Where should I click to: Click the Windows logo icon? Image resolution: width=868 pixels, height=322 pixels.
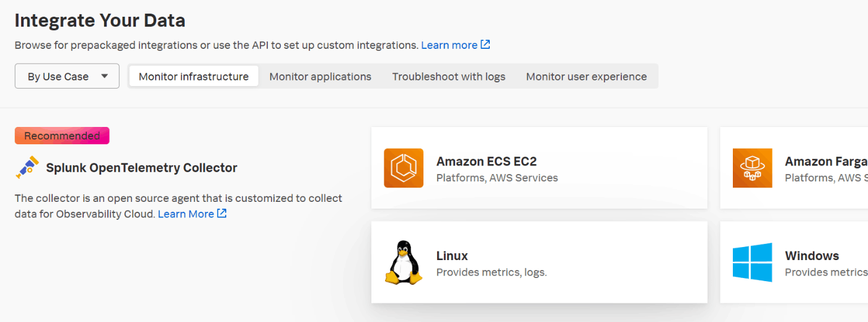pyautogui.click(x=752, y=262)
